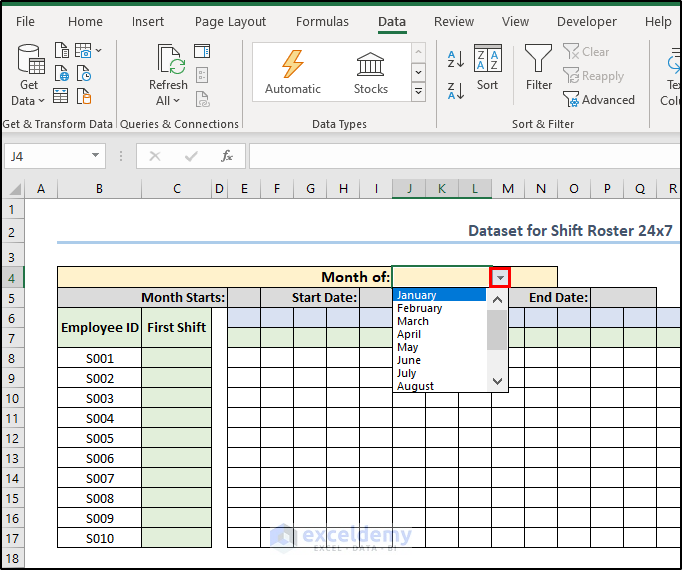Switch to the Review tab
The height and width of the screenshot is (570, 682).
tap(454, 21)
